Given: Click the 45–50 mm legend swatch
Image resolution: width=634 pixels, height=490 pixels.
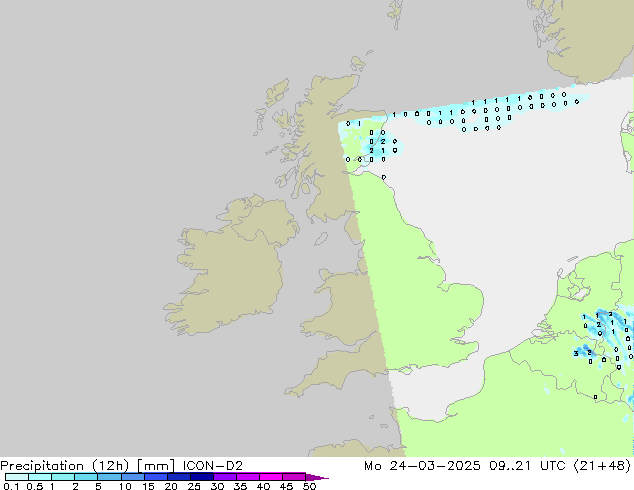Looking at the screenshot, I should point(294,477).
